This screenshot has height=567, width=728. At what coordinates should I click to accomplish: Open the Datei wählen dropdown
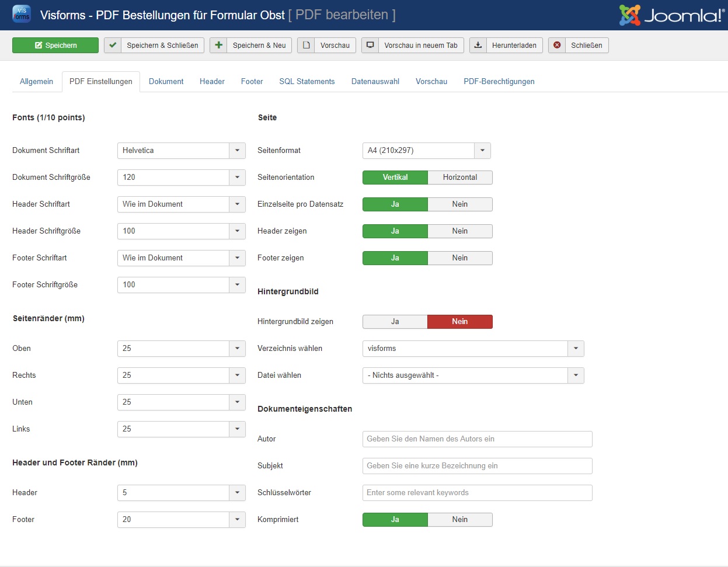576,375
